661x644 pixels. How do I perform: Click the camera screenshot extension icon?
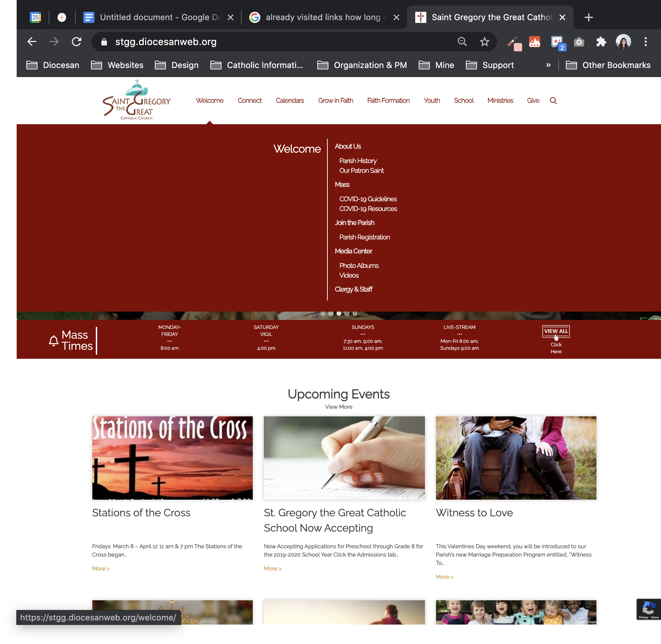coord(579,42)
